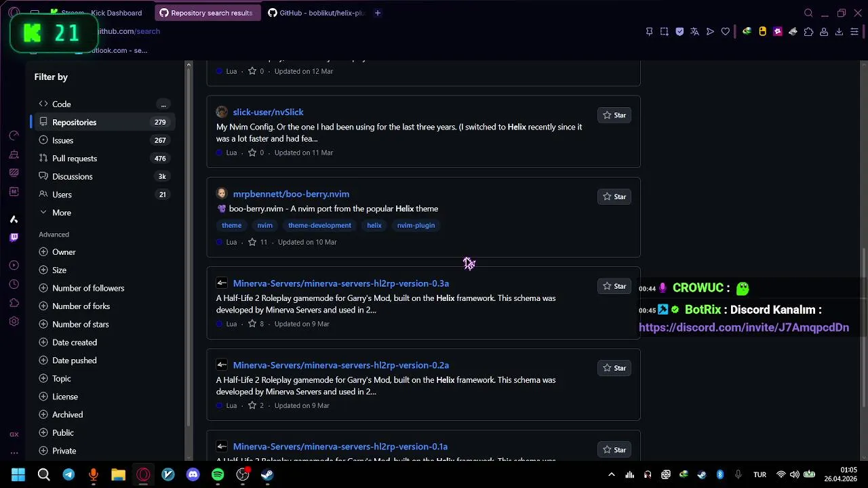Open the downloads arrow icon in toolbar
The image size is (868, 488).
pos(839,31)
